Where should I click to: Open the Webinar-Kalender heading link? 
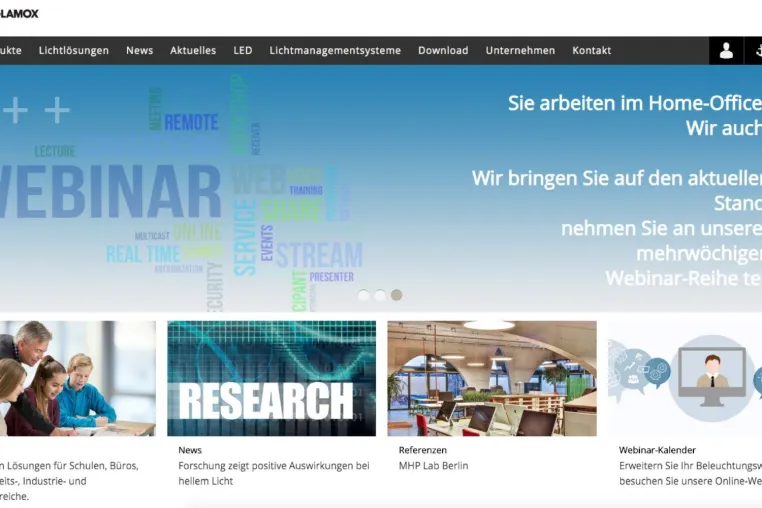point(658,450)
